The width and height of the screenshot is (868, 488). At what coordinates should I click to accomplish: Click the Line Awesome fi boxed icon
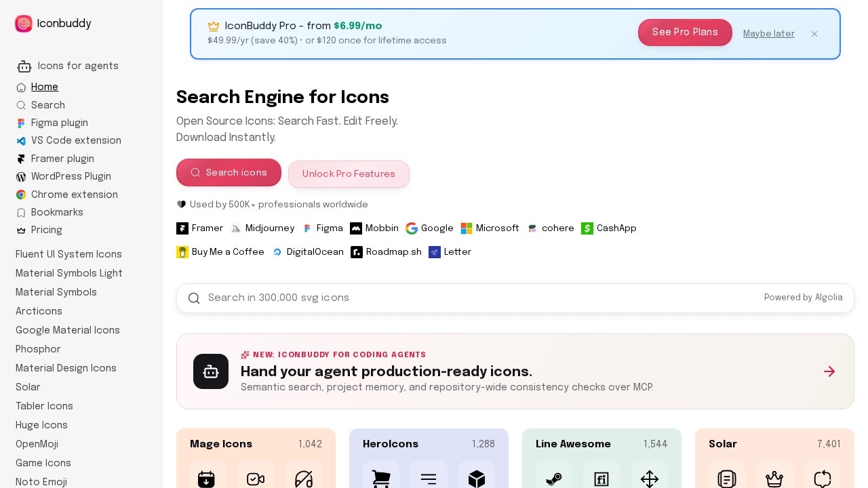click(x=601, y=479)
